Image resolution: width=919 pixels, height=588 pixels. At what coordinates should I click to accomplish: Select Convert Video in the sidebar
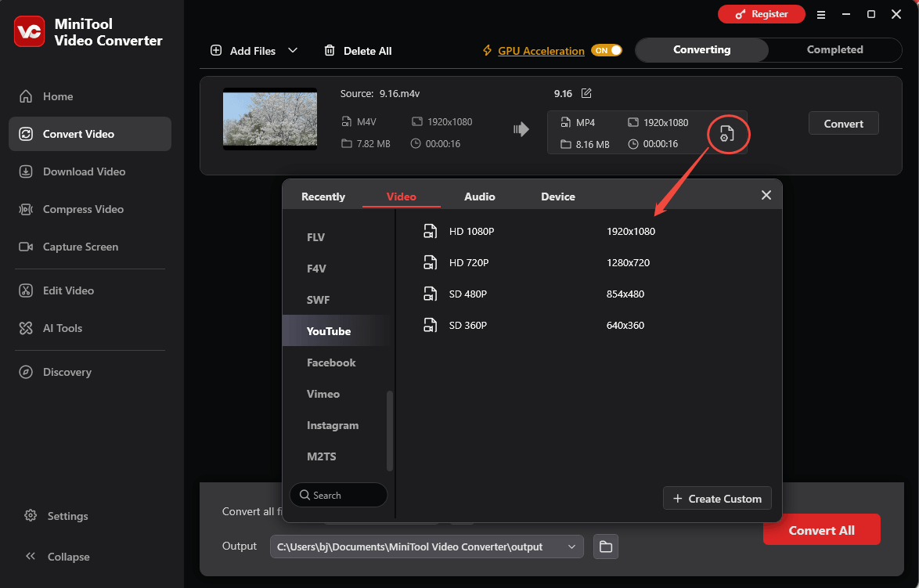point(90,134)
